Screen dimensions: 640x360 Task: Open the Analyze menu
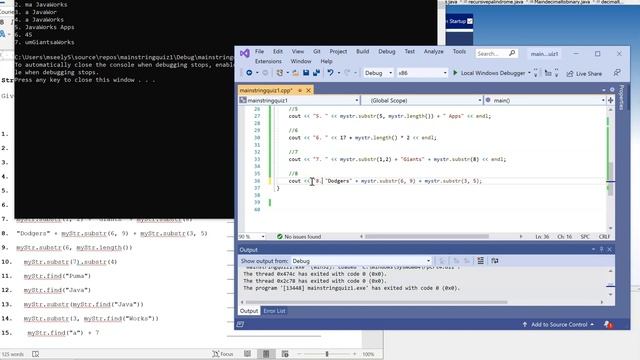[433, 51]
